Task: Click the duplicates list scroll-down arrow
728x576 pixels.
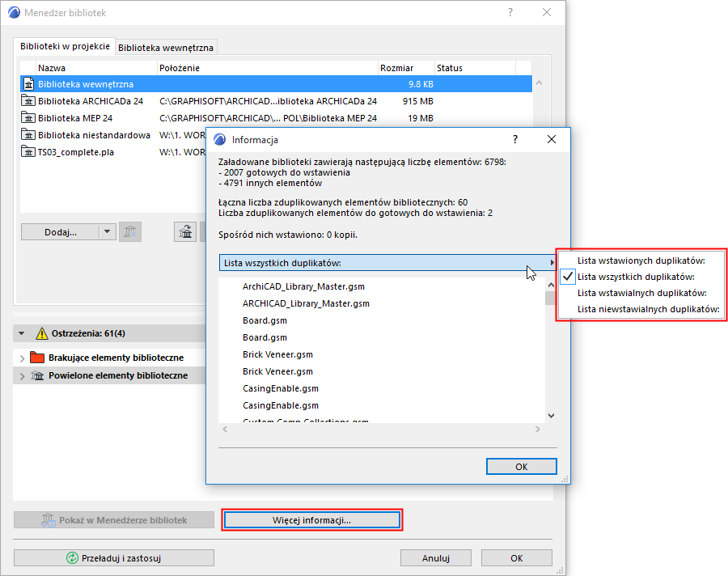Action: (551, 416)
